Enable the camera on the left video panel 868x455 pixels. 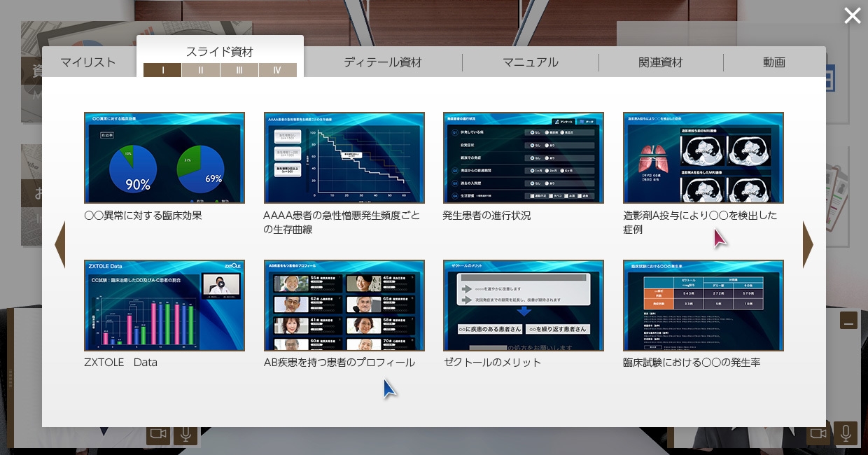pyautogui.click(x=158, y=434)
